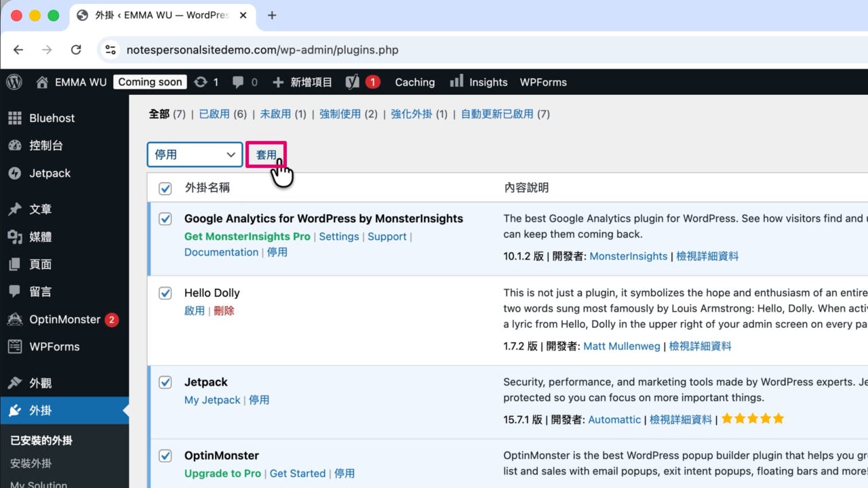The width and height of the screenshot is (868, 488).
Task: Toggle the select-all checkbox beside 外掛名稱
Action: point(165,188)
